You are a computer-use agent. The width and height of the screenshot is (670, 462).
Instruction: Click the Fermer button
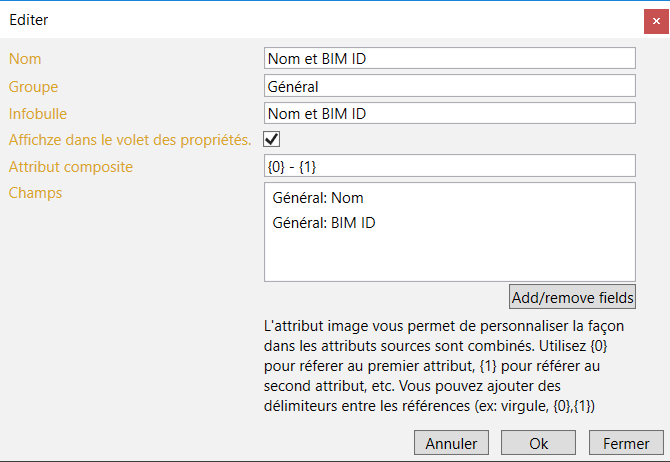click(x=626, y=442)
